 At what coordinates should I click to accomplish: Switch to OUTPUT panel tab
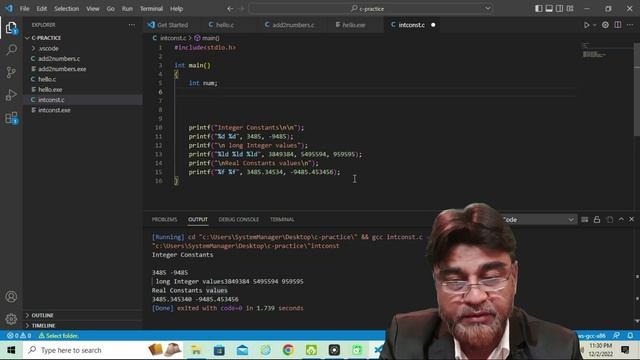pos(198,220)
